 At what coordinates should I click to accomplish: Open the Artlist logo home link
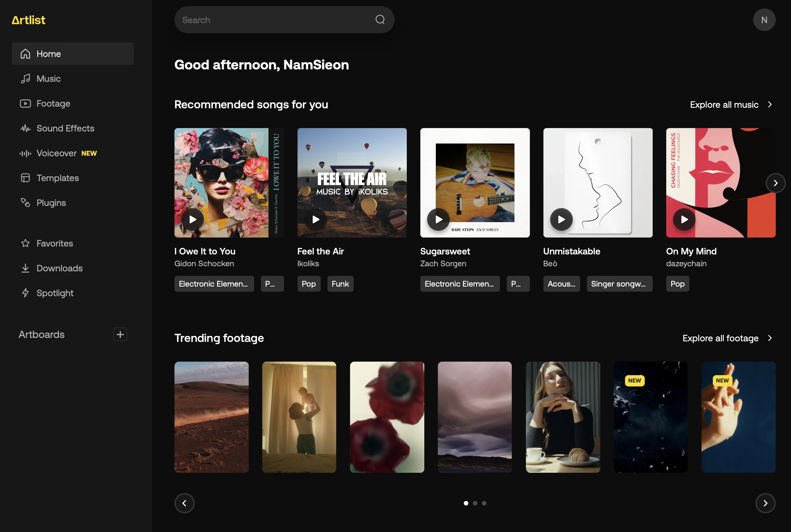(29, 20)
